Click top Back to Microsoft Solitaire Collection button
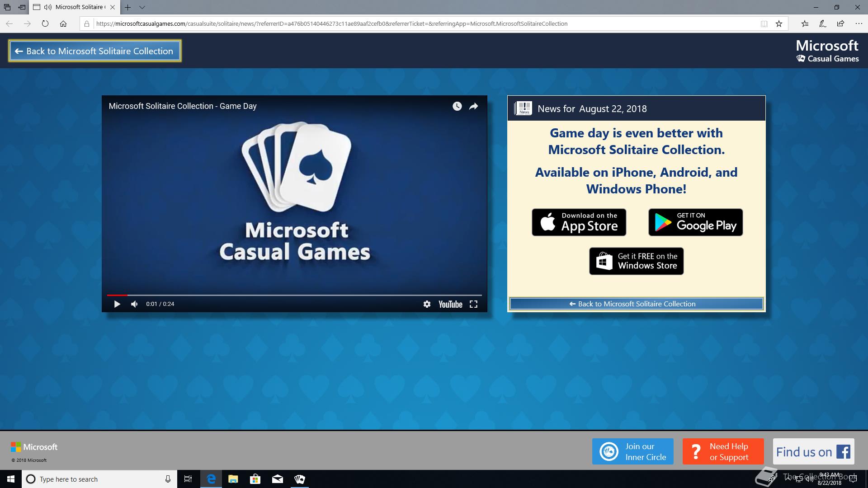The width and height of the screenshot is (868, 488). coord(95,51)
